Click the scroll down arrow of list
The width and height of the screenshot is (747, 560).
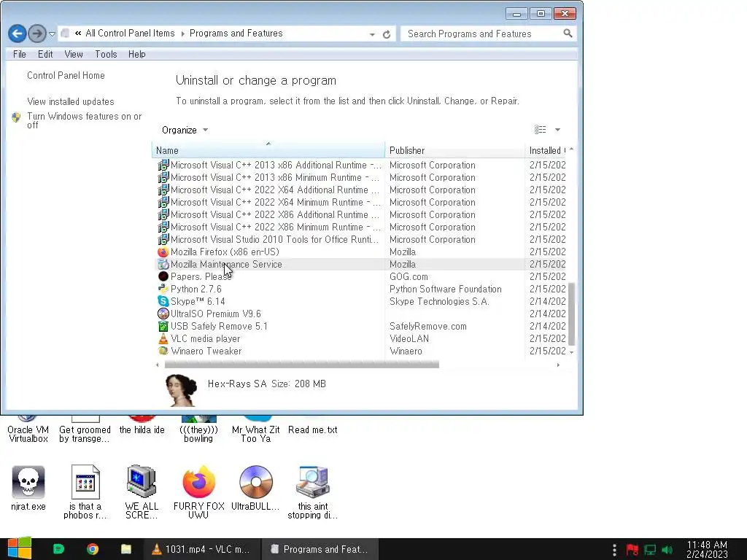[x=571, y=352]
